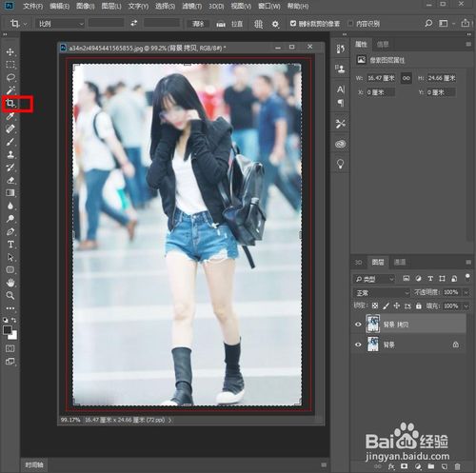Screen dimensions: 476x473
Task: Switch to the 信息 tab
Action: (383, 45)
